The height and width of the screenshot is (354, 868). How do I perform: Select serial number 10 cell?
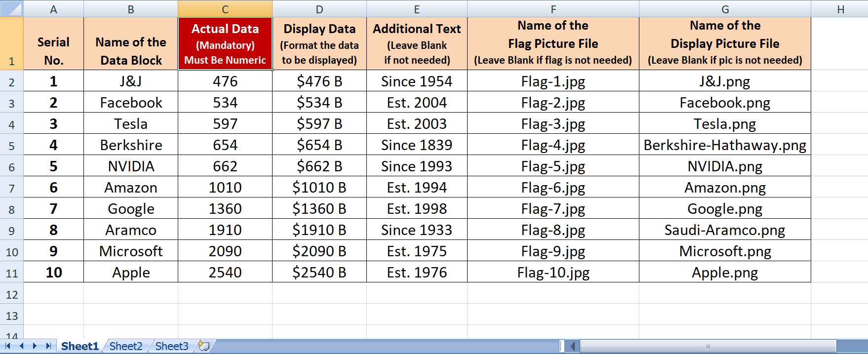(x=53, y=272)
